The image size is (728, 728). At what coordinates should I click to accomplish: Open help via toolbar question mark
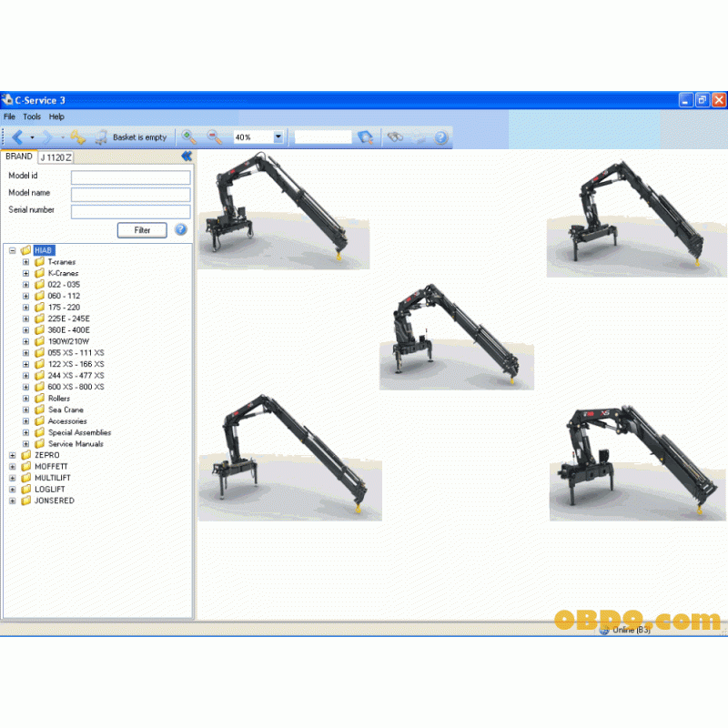click(x=440, y=137)
